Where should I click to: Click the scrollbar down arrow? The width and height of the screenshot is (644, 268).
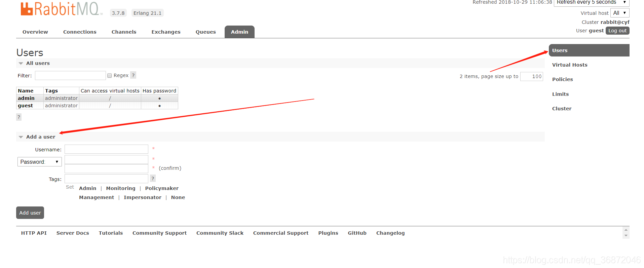tap(626, 236)
